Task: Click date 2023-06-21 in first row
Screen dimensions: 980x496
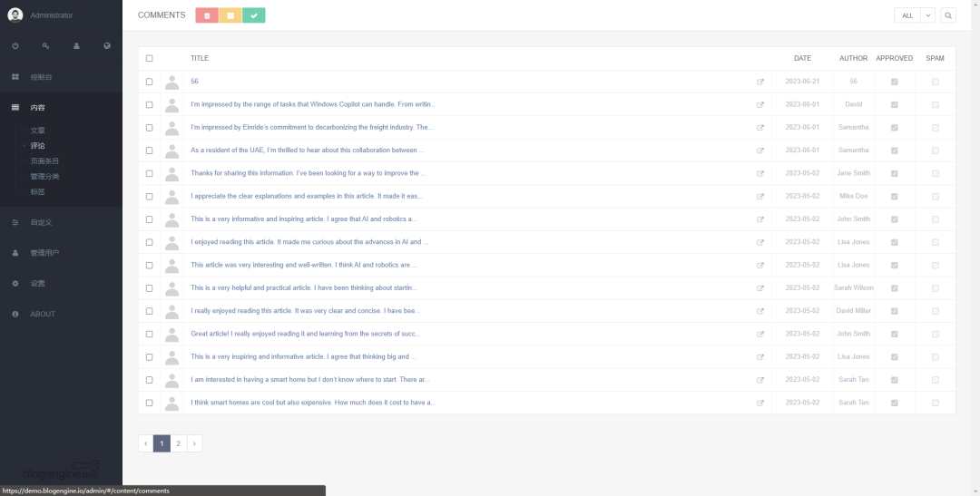Action: point(802,82)
